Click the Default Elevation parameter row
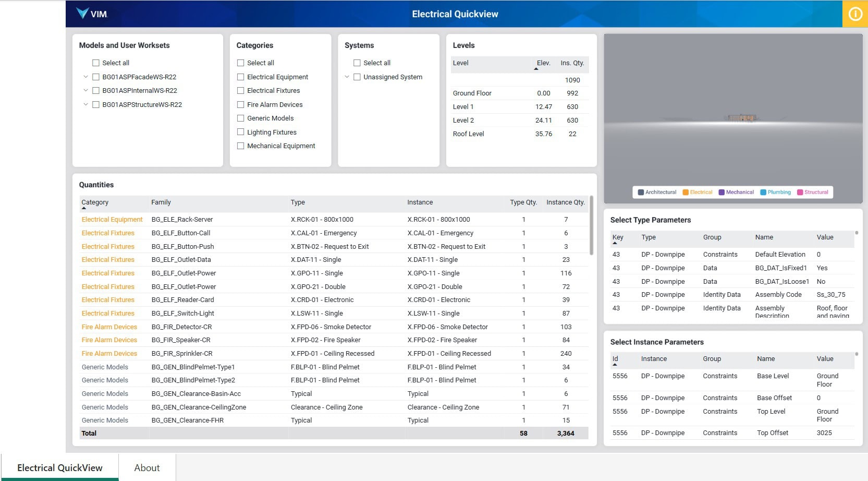Screen dimensions: 868x481 pos(732,255)
